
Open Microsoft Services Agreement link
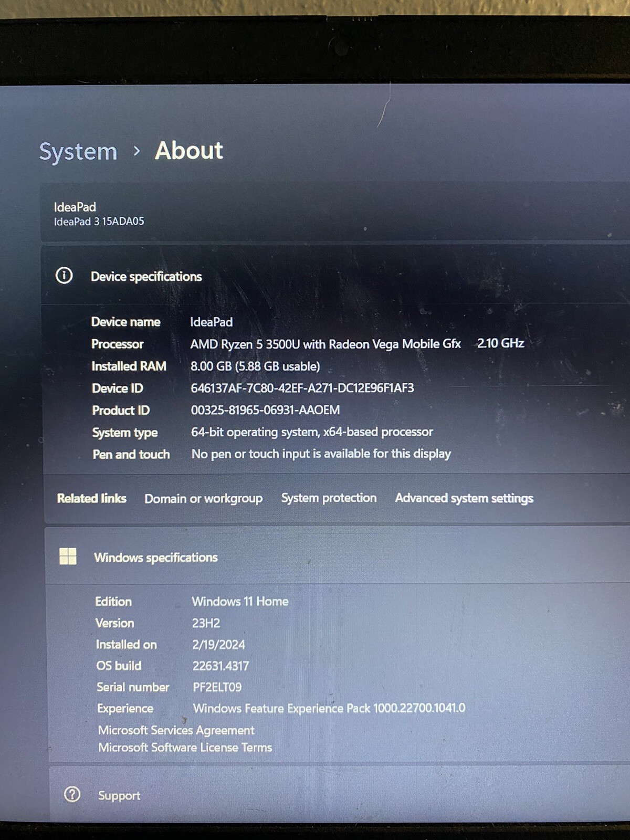(x=176, y=730)
